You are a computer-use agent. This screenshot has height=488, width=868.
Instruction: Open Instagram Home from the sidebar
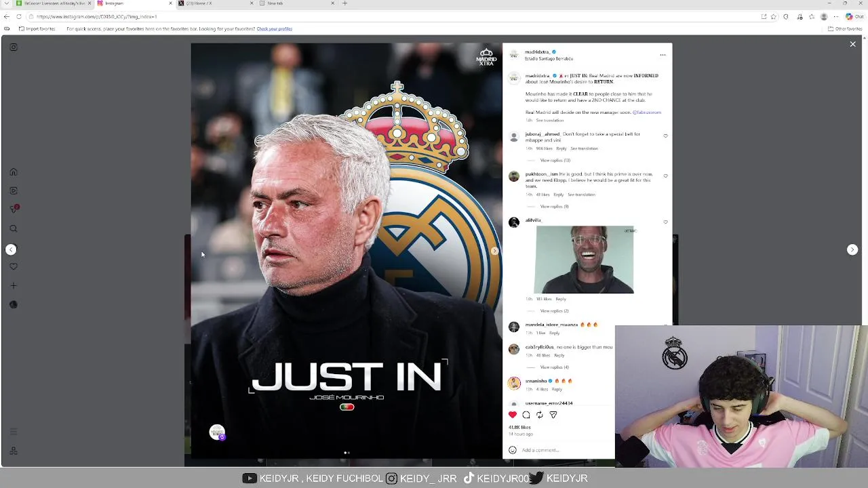point(14,172)
